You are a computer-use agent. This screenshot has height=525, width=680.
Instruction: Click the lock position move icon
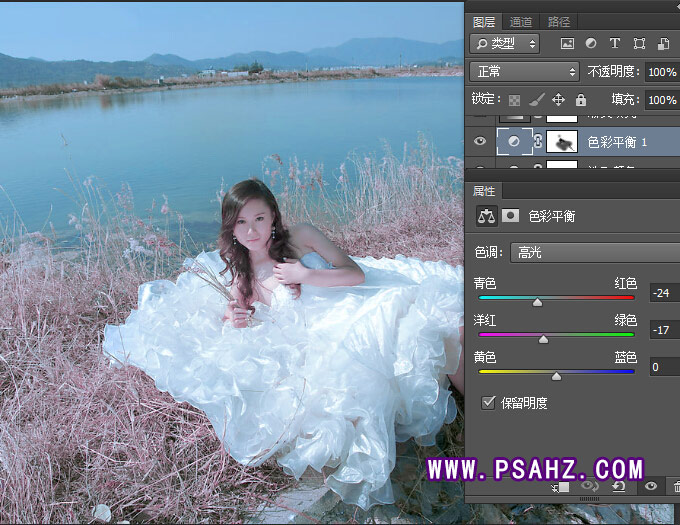coord(558,100)
